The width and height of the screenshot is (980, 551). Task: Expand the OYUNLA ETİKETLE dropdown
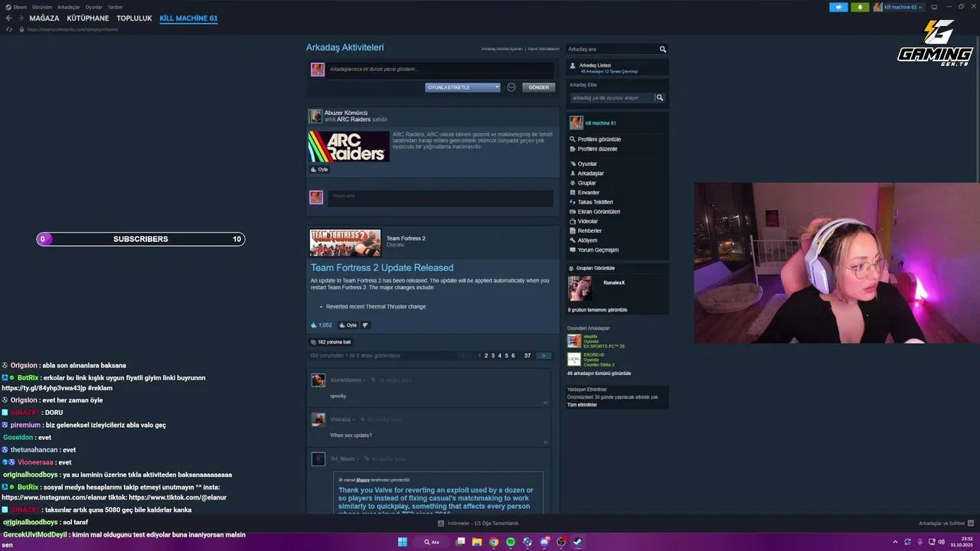coord(462,87)
